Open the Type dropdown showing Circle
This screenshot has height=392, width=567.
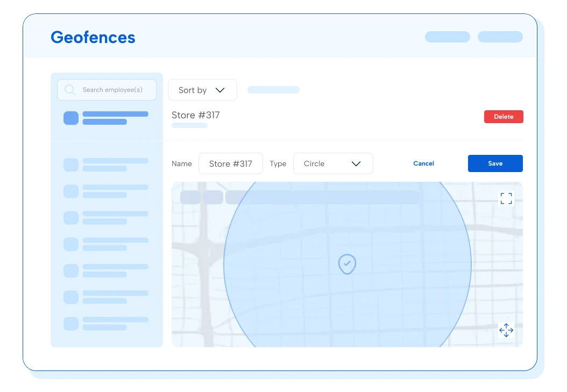tap(333, 163)
